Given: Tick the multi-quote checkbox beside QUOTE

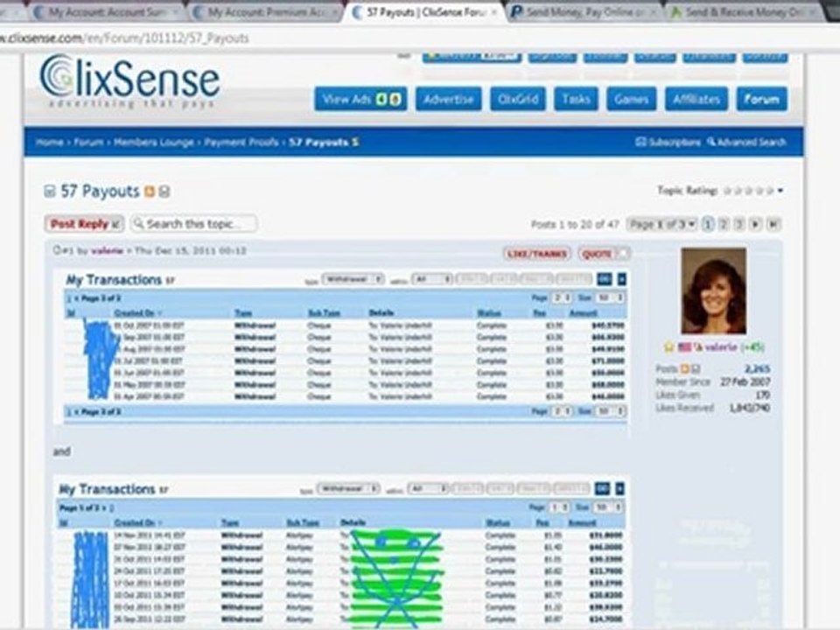Looking at the screenshot, I should coord(623,254).
